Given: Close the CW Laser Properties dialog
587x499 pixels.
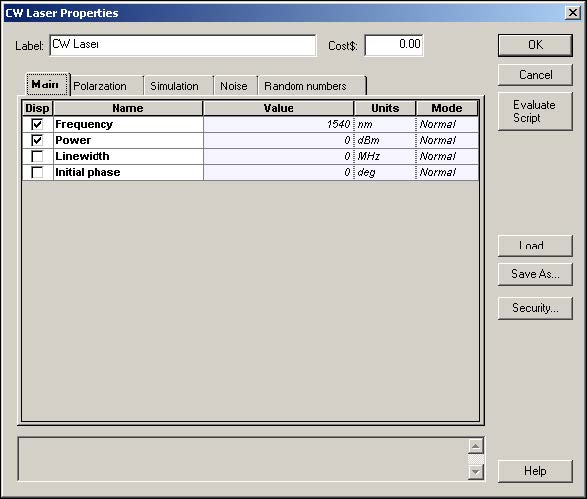Looking at the screenshot, I should (572, 13).
